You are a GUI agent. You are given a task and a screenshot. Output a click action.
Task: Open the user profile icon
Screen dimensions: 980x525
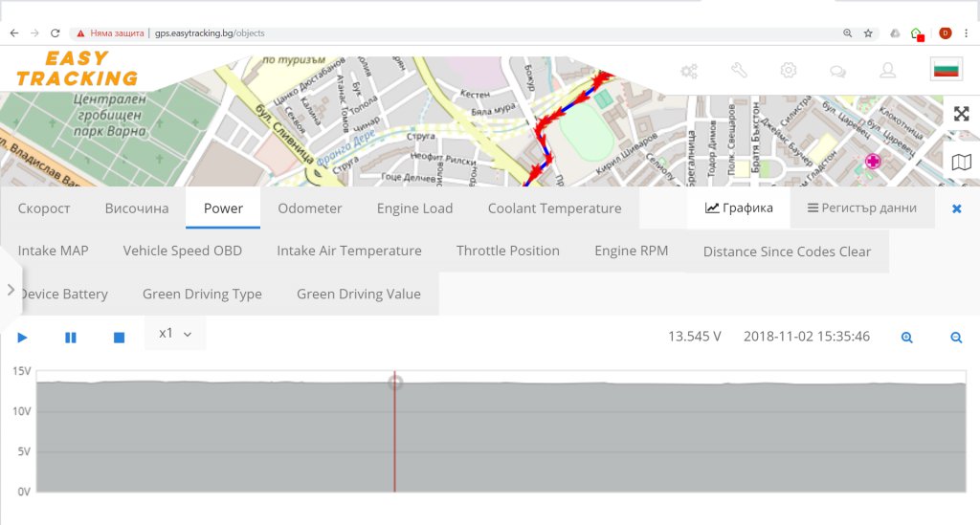point(888,70)
